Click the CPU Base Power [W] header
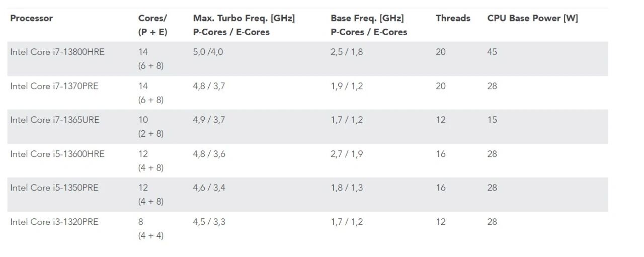The height and width of the screenshot is (257, 644). [x=532, y=18]
